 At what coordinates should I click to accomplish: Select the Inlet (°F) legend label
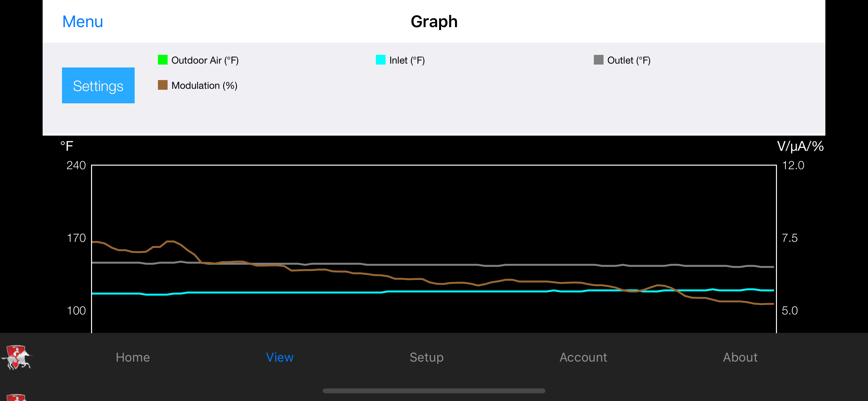point(407,60)
